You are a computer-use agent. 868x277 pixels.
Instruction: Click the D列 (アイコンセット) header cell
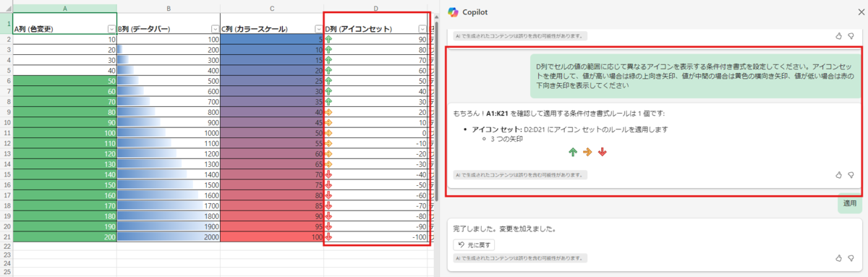(x=376, y=23)
